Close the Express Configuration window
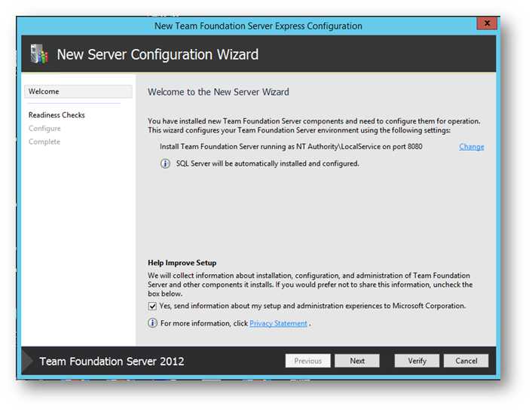This screenshot has width=532, height=412. pyautogui.click(x=487, y=23)
